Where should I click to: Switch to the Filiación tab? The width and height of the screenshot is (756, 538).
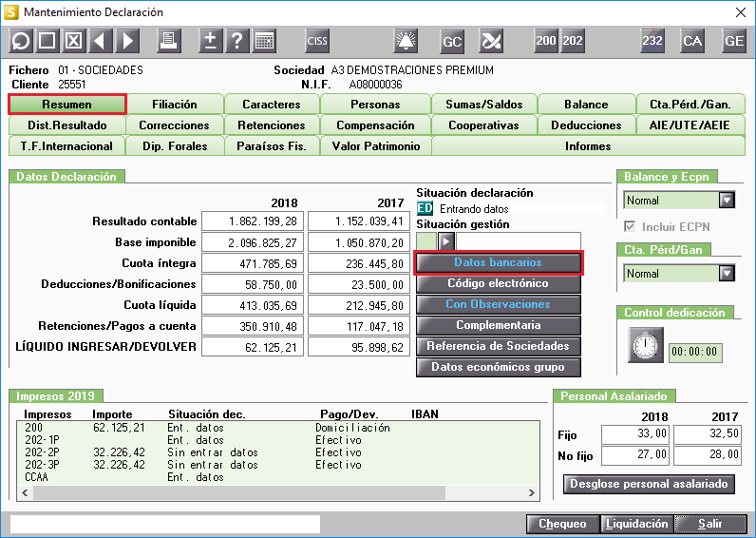click(175, 105)
